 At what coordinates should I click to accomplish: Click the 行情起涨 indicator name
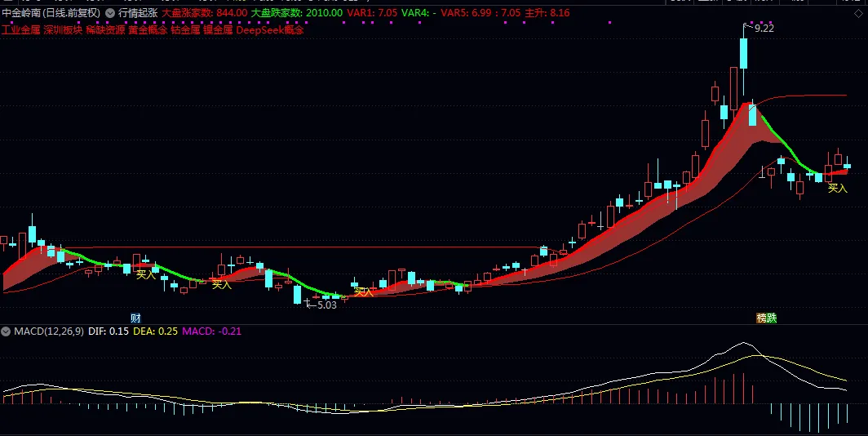pyautogui.click(x=138, y=13)
